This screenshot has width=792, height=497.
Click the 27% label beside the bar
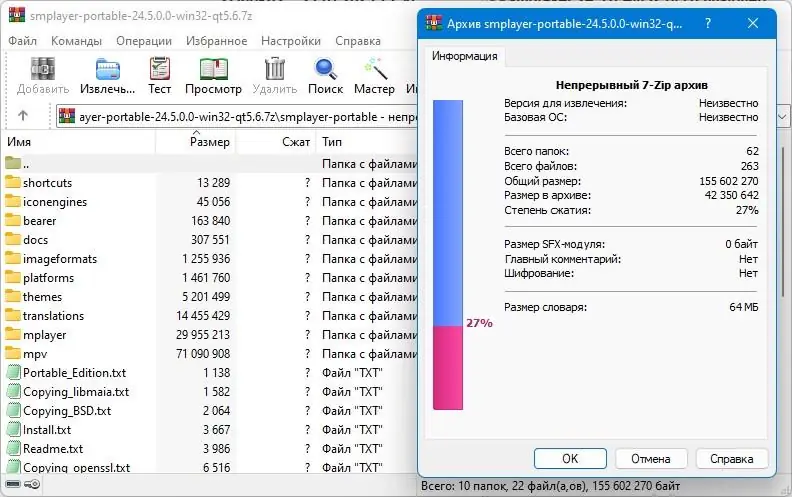point(479,323)
